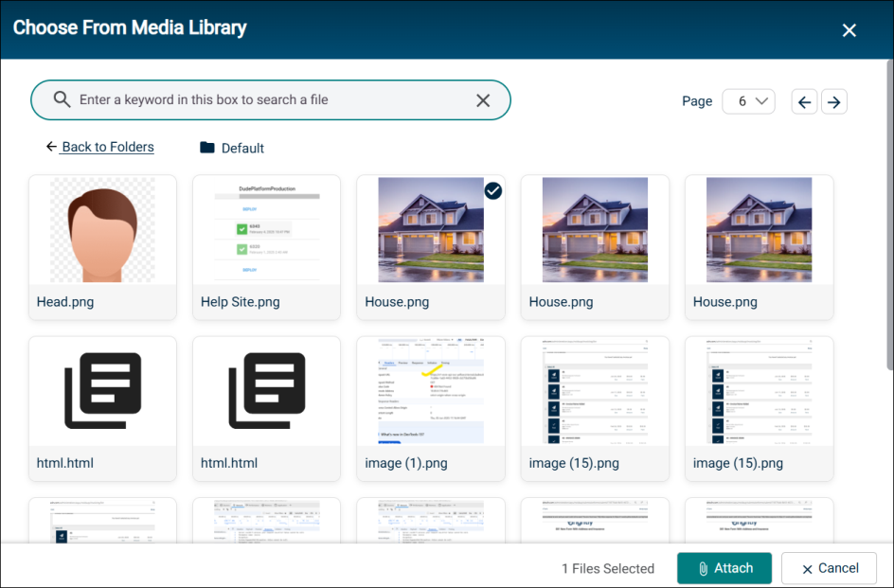894x588 pixels.
Task: Select the second html.html document icon
Action: tap(267, 390)
